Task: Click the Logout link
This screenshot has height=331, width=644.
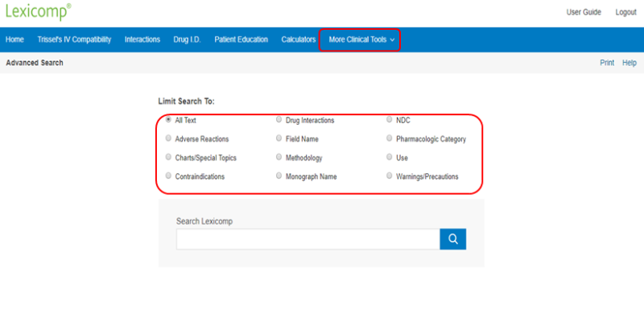Action: coord(625,12)
